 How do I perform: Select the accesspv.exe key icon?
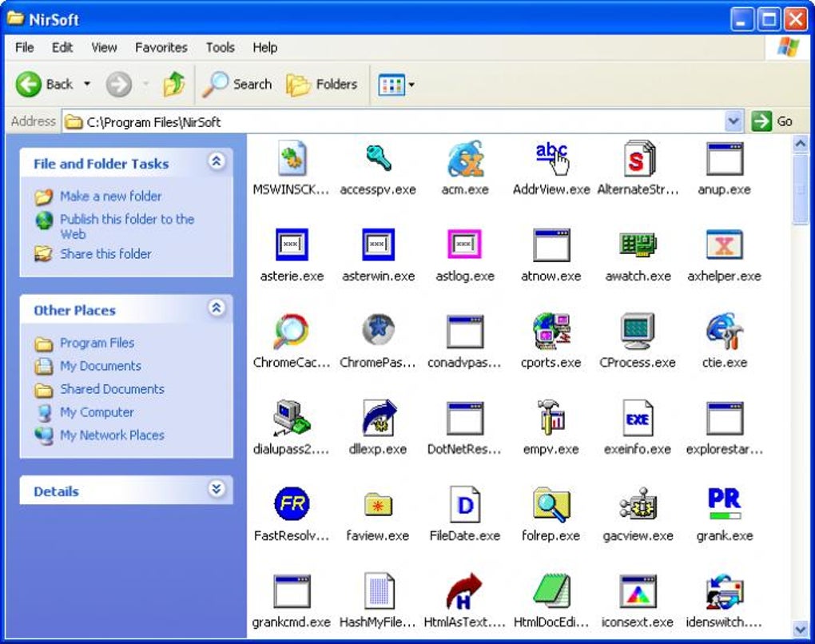point(379,158)
